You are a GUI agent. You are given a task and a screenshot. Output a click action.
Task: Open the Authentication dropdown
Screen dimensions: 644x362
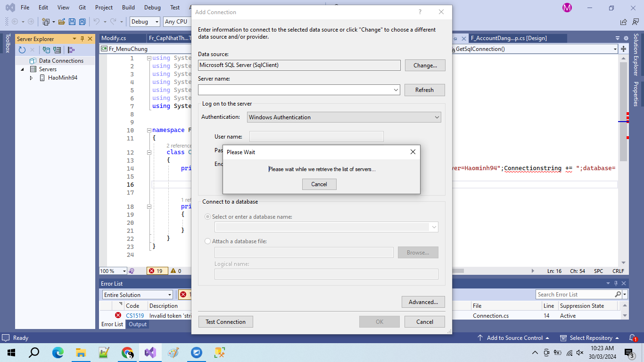(437, 117)
